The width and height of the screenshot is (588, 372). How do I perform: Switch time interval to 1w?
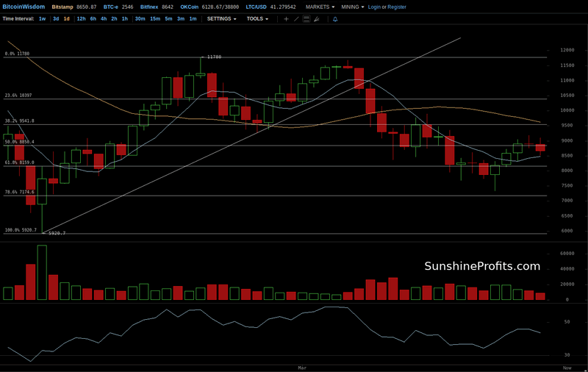point(42,18)
